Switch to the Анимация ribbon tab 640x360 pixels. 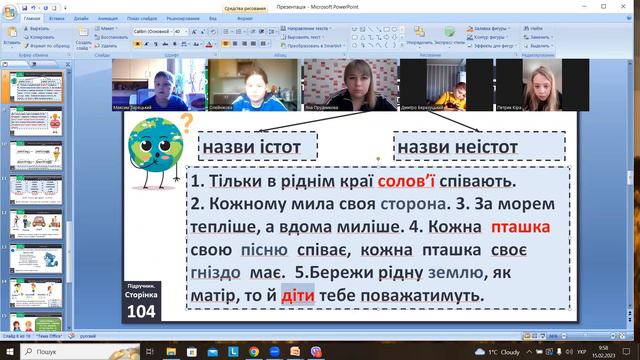coord(108,18)
